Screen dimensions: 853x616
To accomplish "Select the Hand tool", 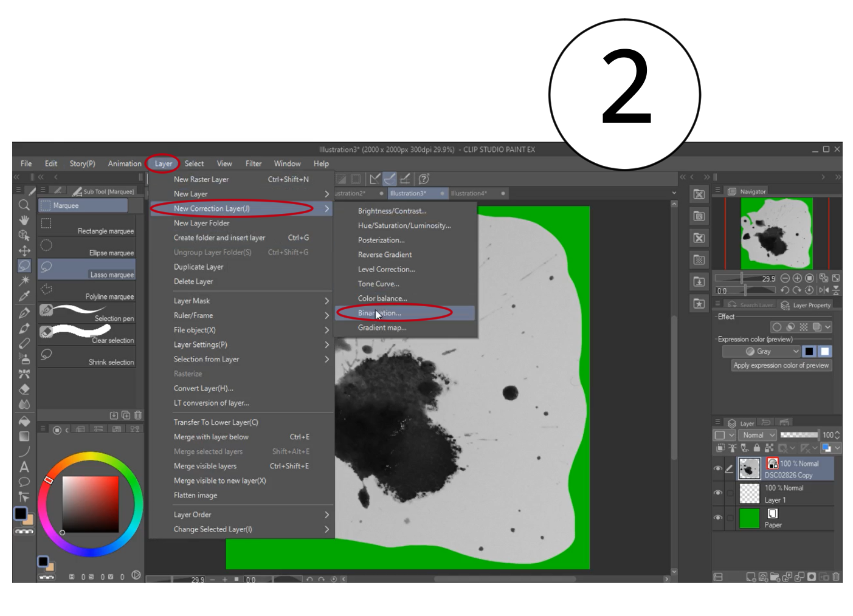I will pos(25,221).
